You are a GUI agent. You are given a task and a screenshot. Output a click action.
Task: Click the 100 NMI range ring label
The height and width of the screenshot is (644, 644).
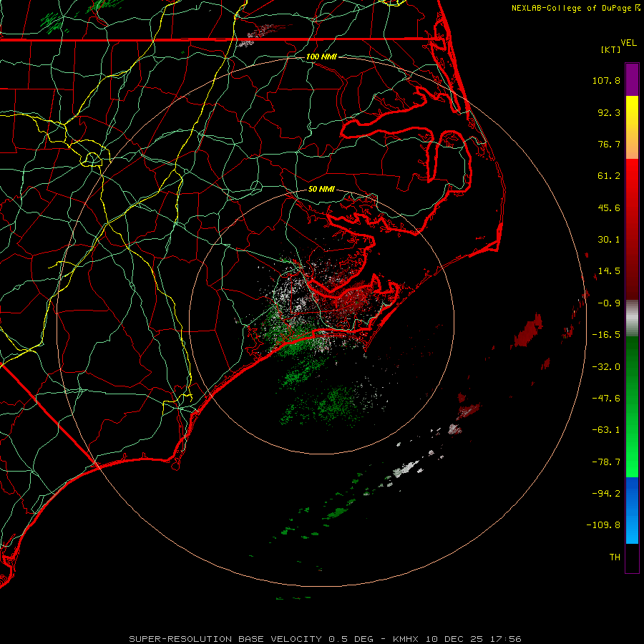click(x=321, y=57)
